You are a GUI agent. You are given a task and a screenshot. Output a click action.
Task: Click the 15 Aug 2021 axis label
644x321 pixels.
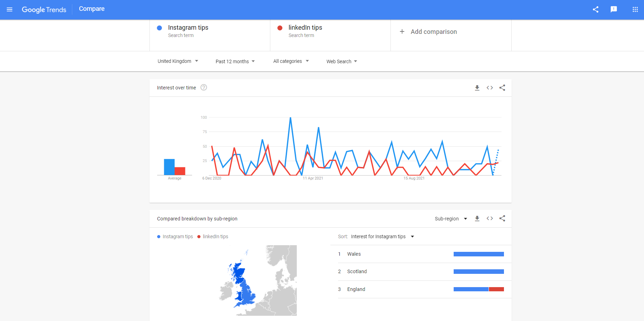coord(414,178)
